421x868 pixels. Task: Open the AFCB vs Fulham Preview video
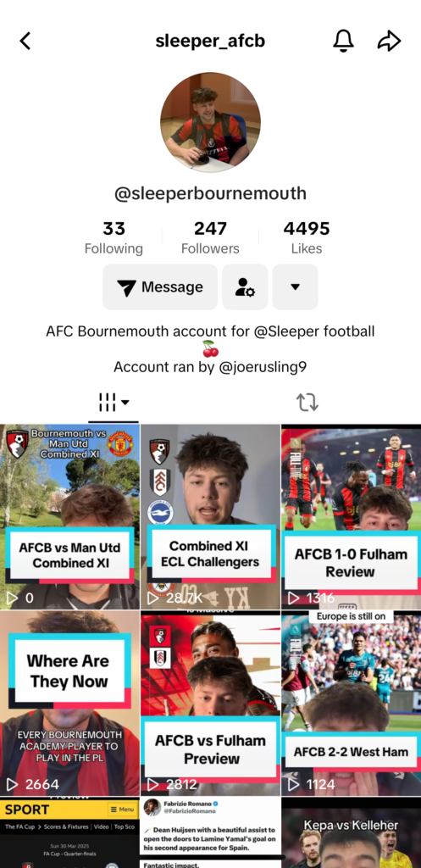(210, 703)
